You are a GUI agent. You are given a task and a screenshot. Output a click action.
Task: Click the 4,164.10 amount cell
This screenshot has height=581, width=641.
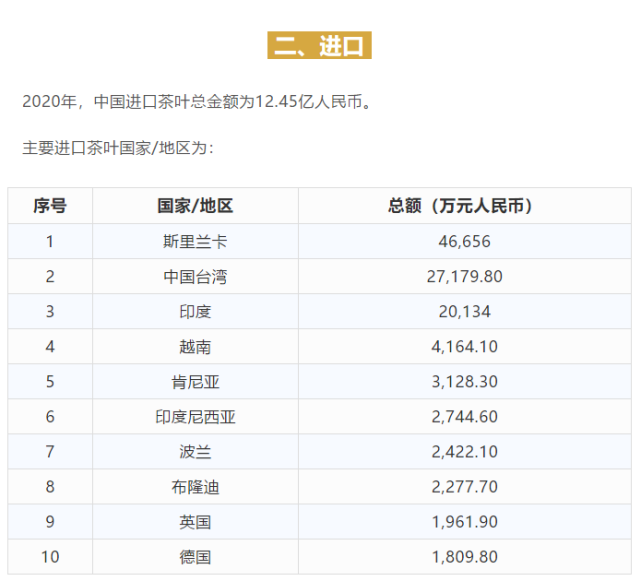tap(465, 347)
